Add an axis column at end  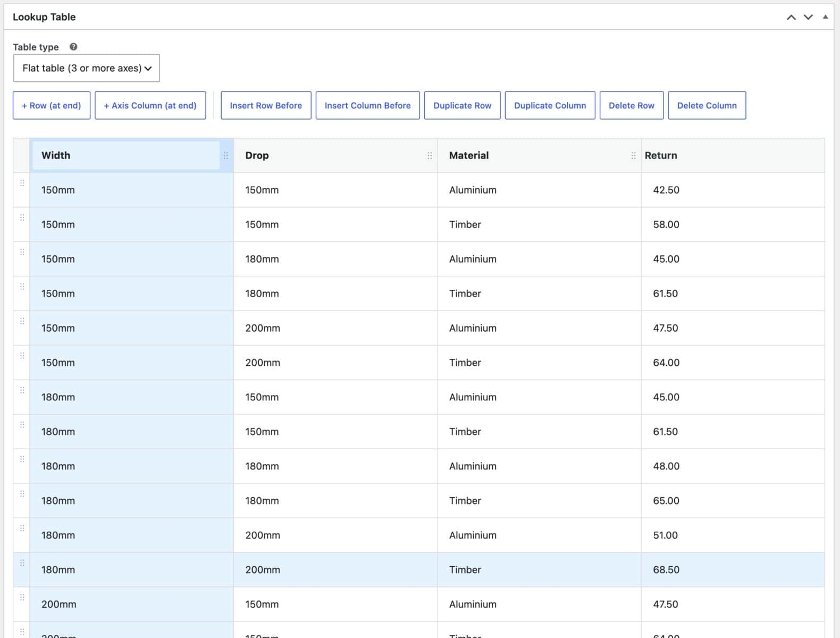150,105
